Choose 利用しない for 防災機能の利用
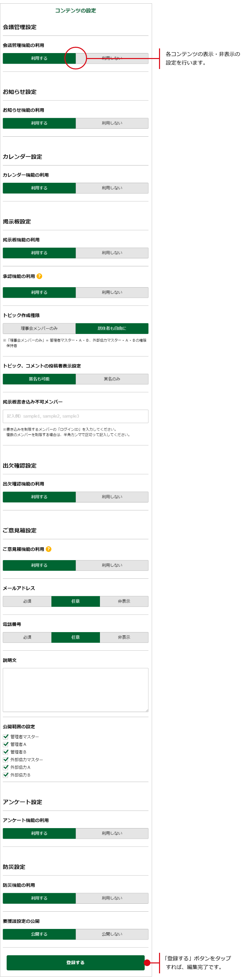The width and height of the screenshot is (249, 980). [112, 898]
